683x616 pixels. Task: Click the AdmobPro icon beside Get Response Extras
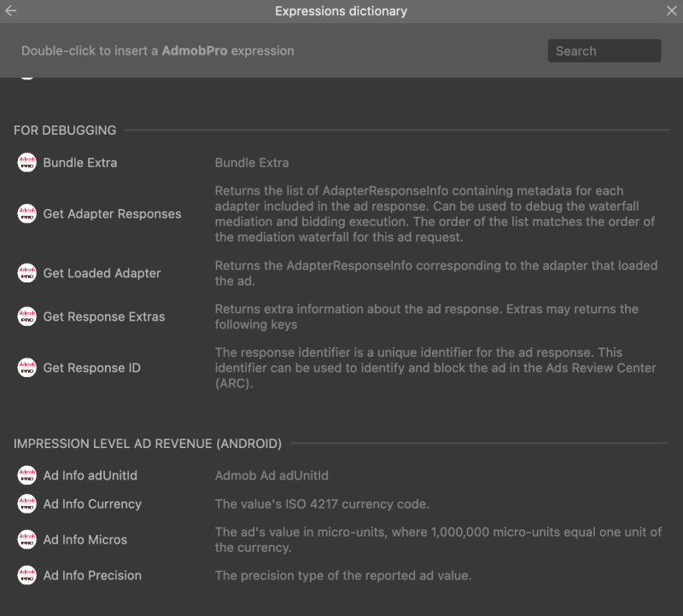coord(27,317)
